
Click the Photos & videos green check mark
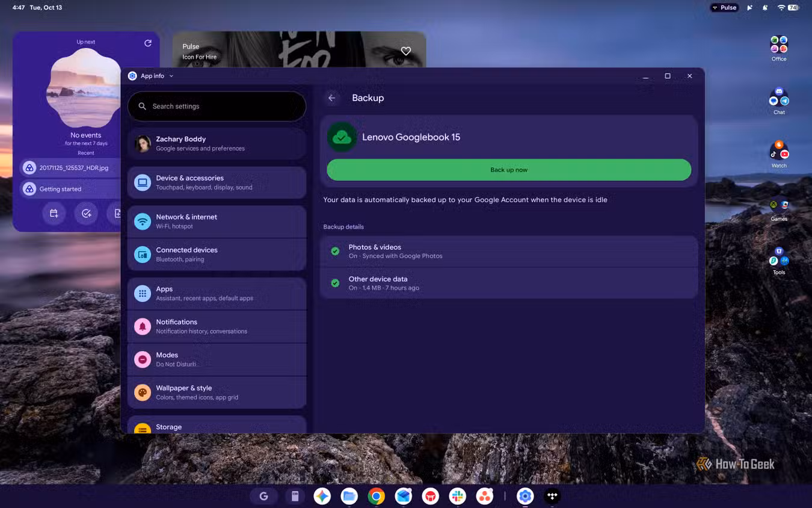pyautogui.click(x=335, y=251)
